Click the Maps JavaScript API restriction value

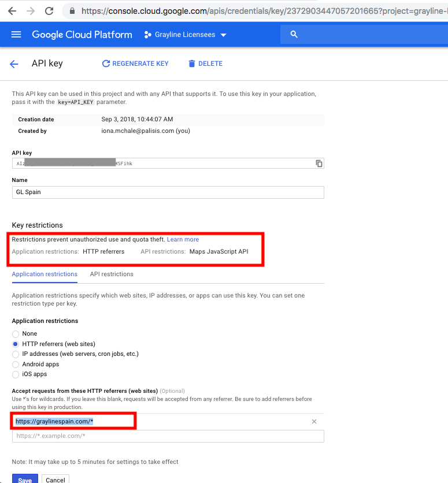point(219,251)
